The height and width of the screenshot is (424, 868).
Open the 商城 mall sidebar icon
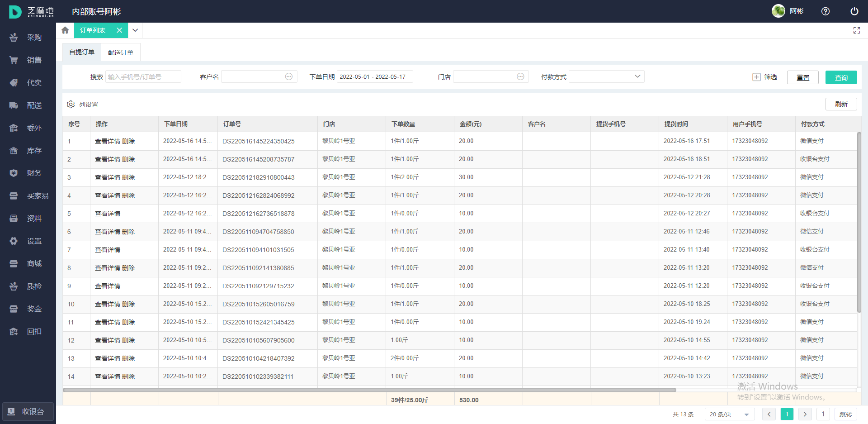click(x=14, y=264)
